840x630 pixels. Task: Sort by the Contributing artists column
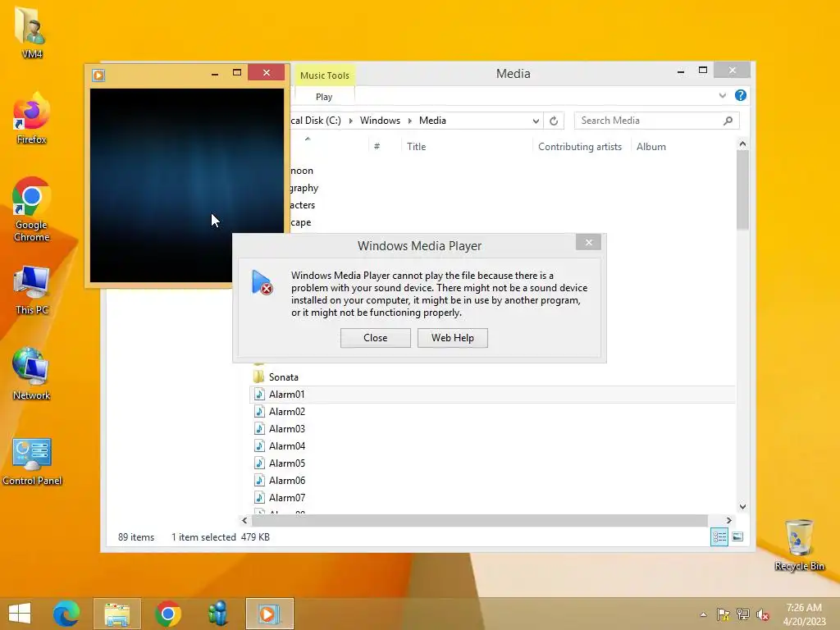point(581,147)
